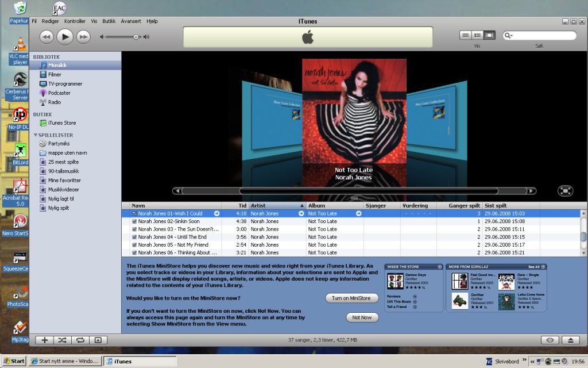Select the Partymiks playlist
This screenshot has width=588, height=368.
[x=59, y=143]
